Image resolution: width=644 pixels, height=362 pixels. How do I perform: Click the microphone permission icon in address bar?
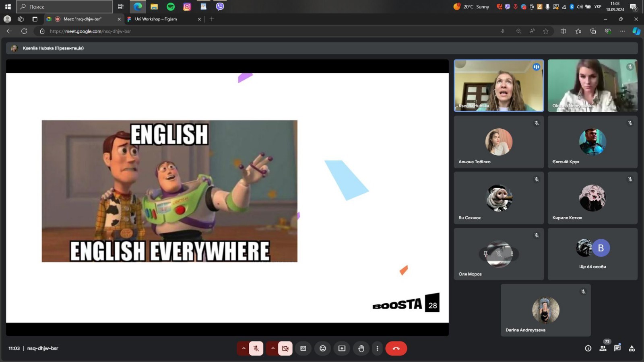tap(503, 31)
